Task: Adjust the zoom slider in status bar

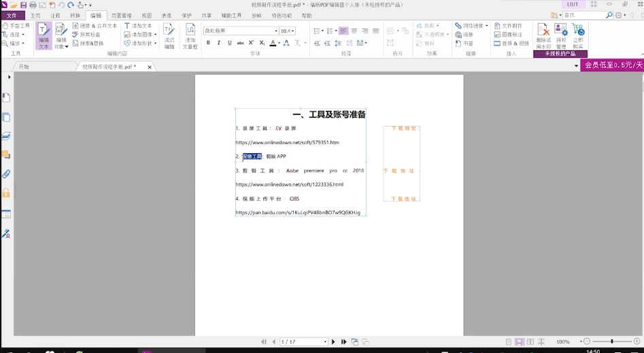Action: point(611,341)
